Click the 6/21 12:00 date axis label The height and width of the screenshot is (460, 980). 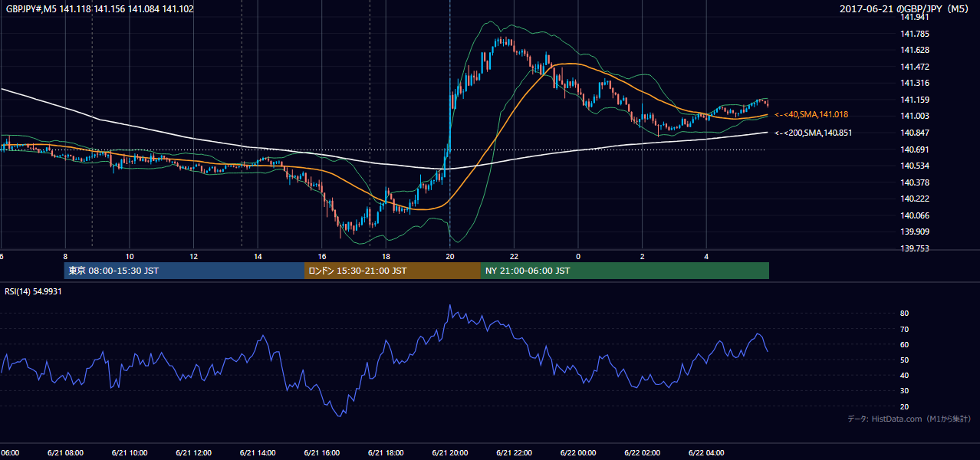(193, 452)
